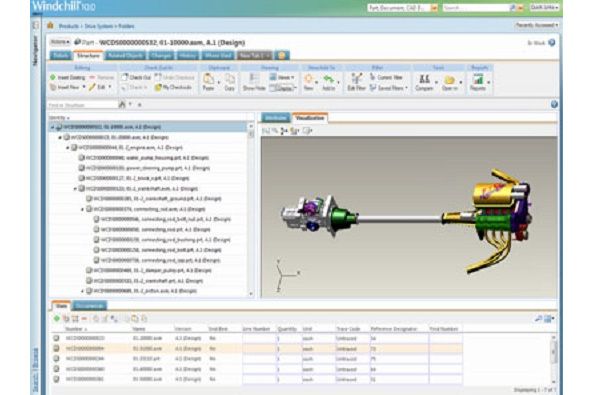
Task: Click the Quantity column header
Action: point(287,329)
